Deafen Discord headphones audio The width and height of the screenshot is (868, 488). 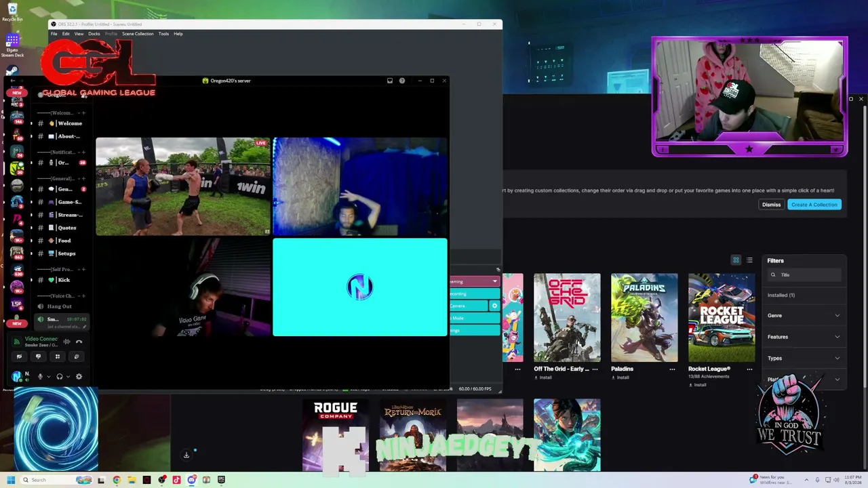pos(60,376)
